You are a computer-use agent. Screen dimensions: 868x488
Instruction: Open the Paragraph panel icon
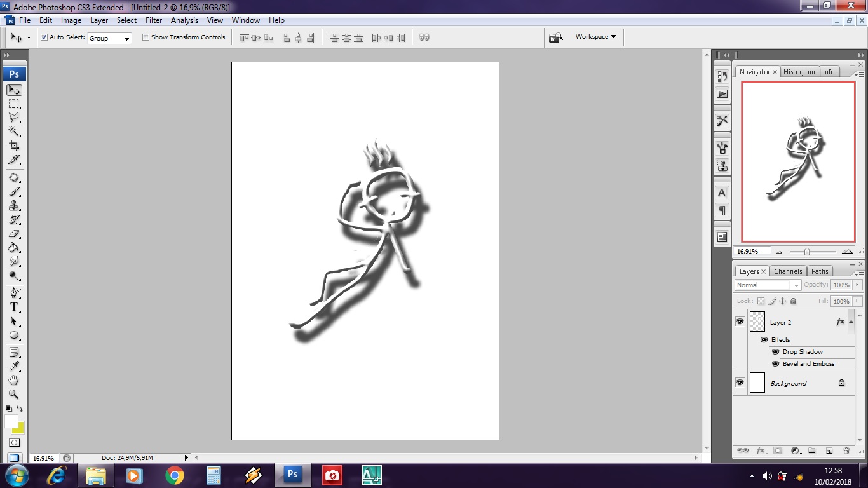(x=722, y=210)
